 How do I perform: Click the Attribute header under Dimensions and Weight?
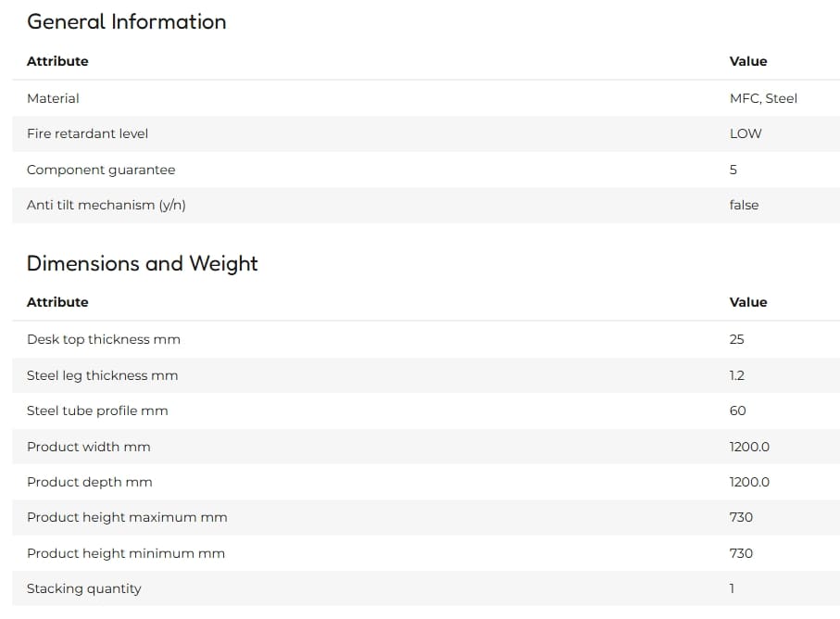pos(57,302)
